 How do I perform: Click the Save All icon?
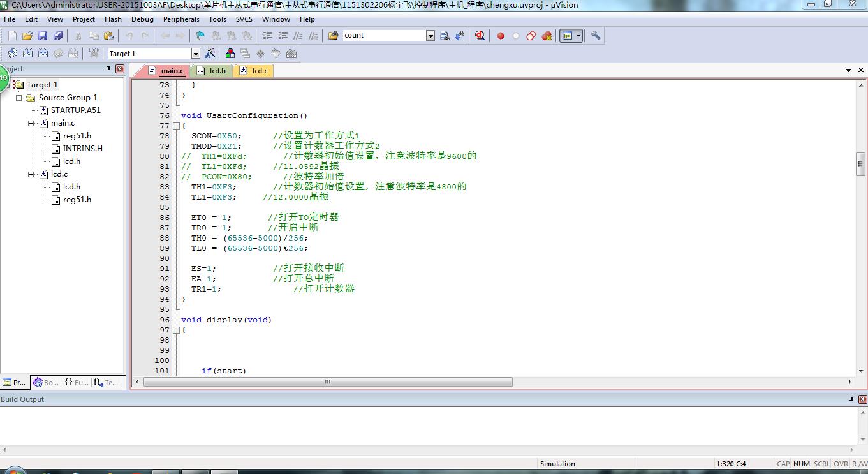pyautogui.click(x=58, y=36)
